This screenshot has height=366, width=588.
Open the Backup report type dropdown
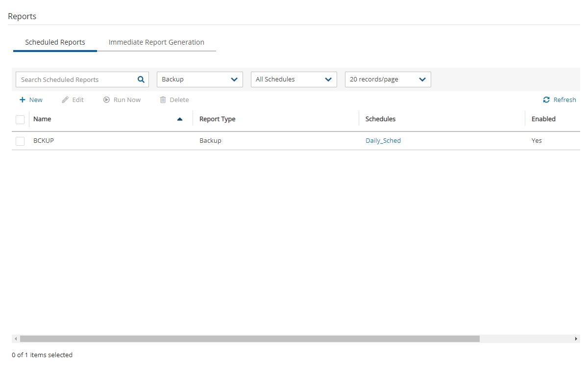click(199, 79)
